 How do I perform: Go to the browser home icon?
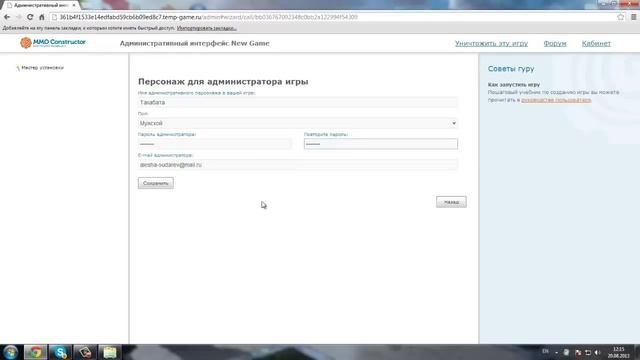coord(42,17)
